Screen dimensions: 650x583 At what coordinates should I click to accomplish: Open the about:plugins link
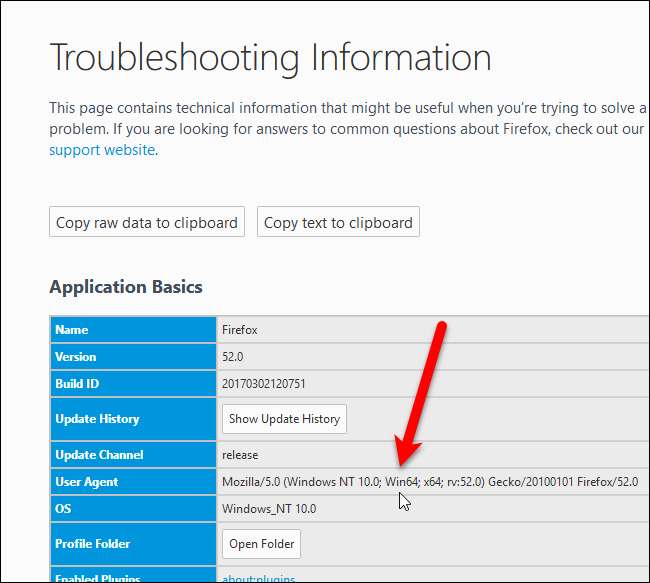point(259,579)
